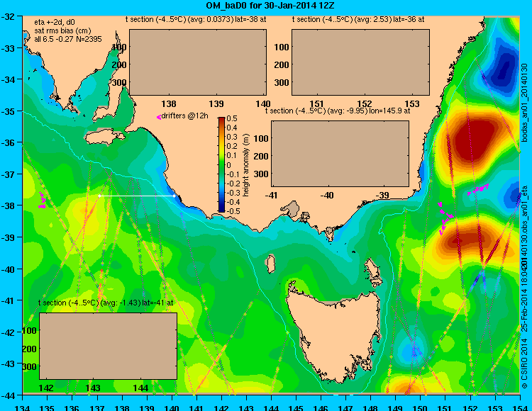Click the "147" longitude tick label
532x411 pixels.
coord(345,407)
